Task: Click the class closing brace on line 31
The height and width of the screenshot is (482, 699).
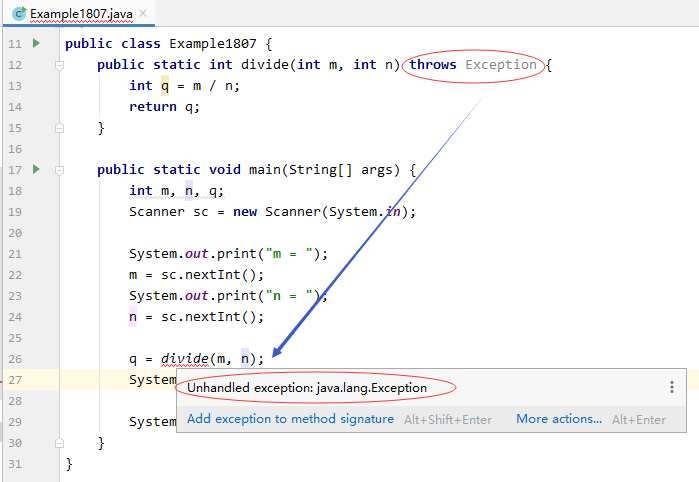Action: 69,464
